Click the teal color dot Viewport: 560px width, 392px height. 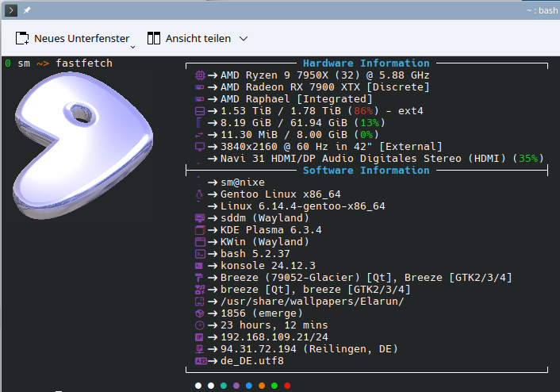[224, 386]
